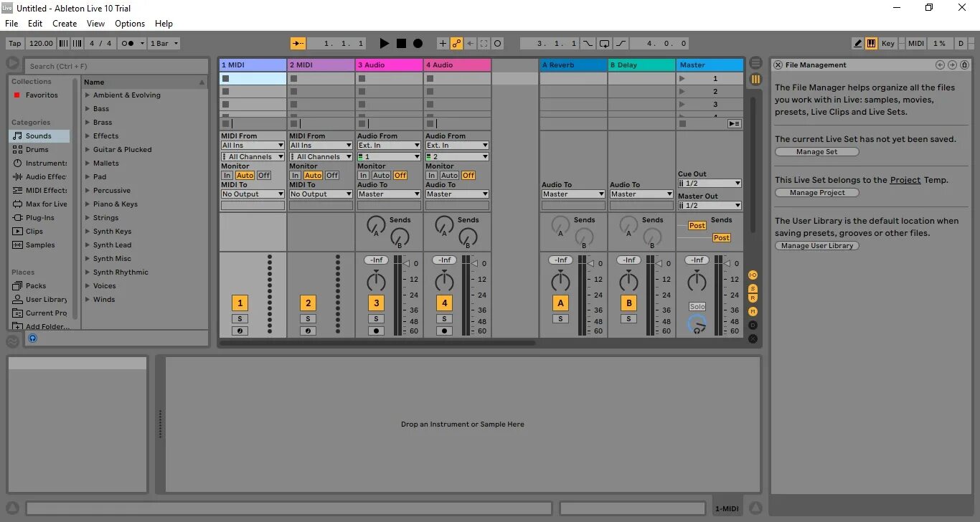Click the Arrangement Record button
Screen dimensions: 980x522
418,44
